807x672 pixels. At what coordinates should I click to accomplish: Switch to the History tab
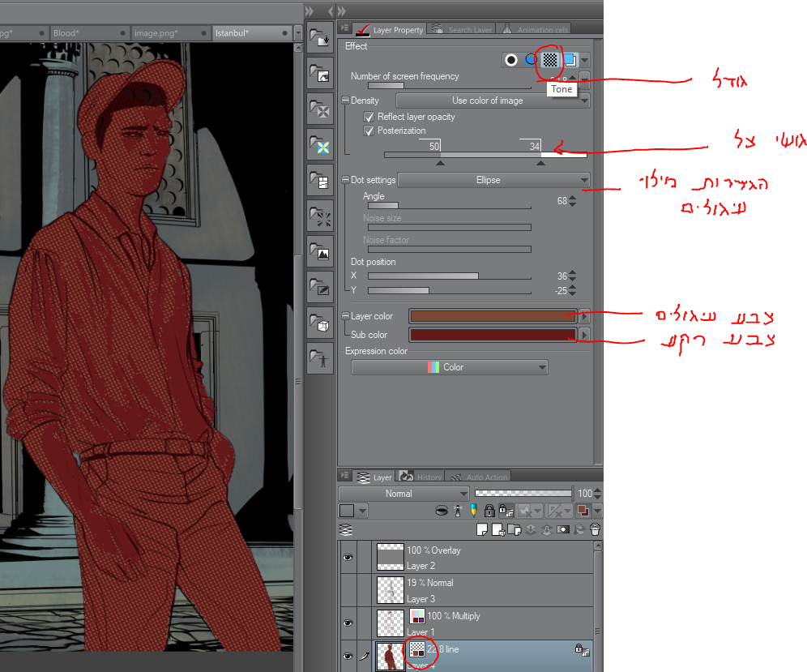(421, 477)
